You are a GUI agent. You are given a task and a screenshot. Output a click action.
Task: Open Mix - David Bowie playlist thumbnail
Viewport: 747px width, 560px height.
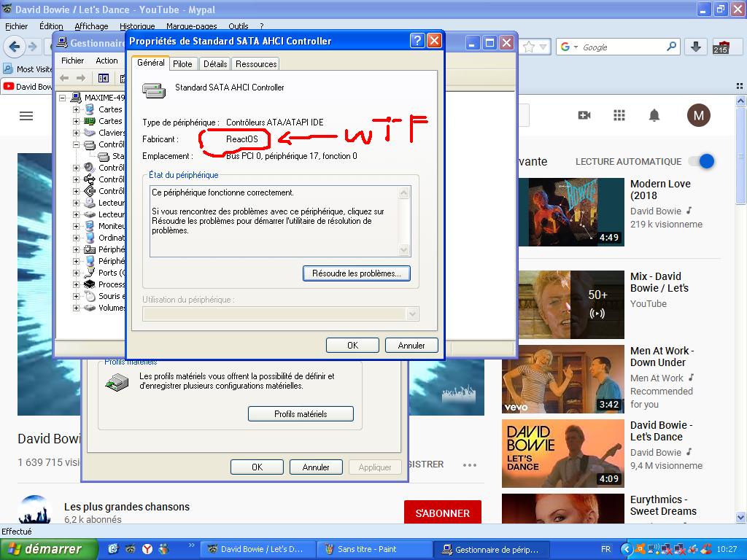[x=570, y=305]
